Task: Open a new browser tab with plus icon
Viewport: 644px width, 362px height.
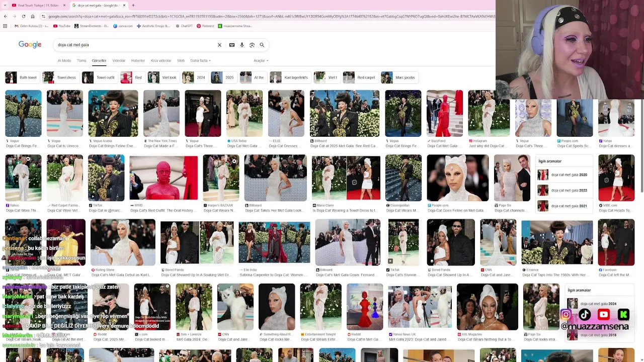Action: click(133, 6)
